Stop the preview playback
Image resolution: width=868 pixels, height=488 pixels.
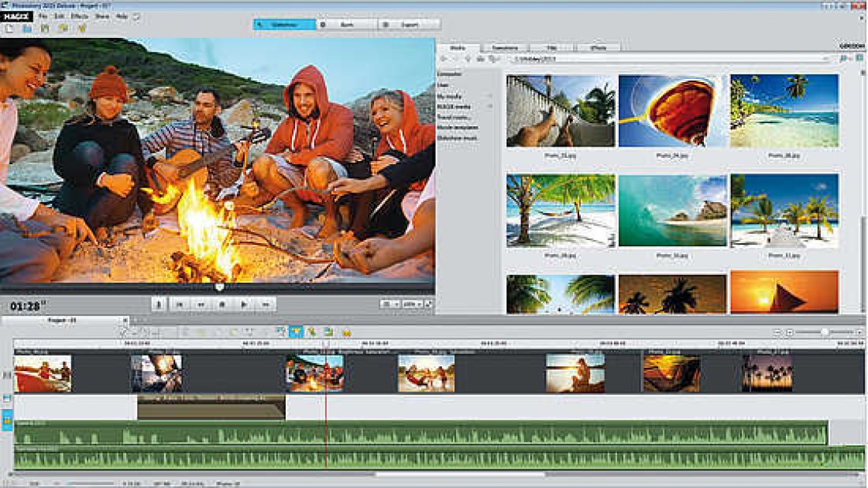(x=222, y=304)
